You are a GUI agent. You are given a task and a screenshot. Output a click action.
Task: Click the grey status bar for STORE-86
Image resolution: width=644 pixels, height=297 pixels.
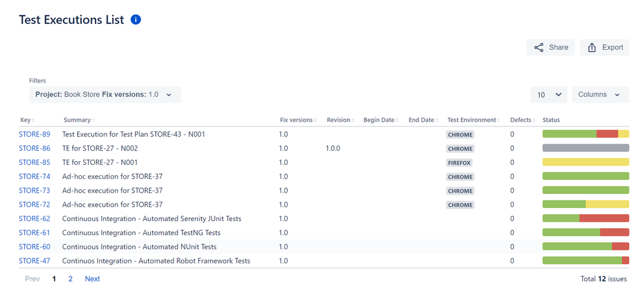(586, 148)
